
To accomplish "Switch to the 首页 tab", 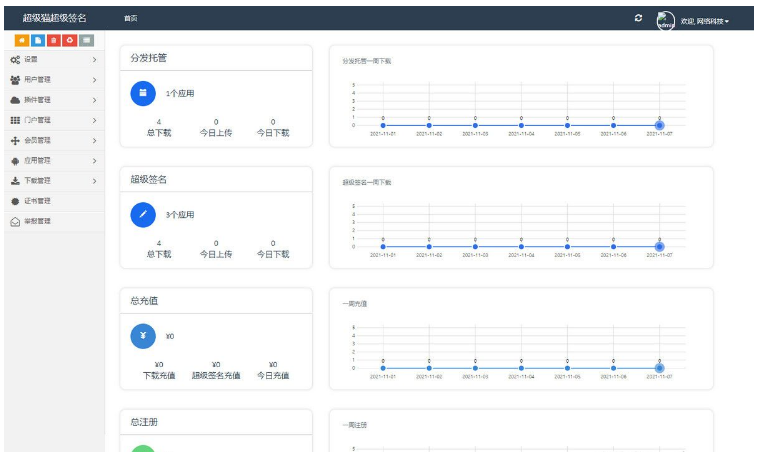I will click(130, 19).
